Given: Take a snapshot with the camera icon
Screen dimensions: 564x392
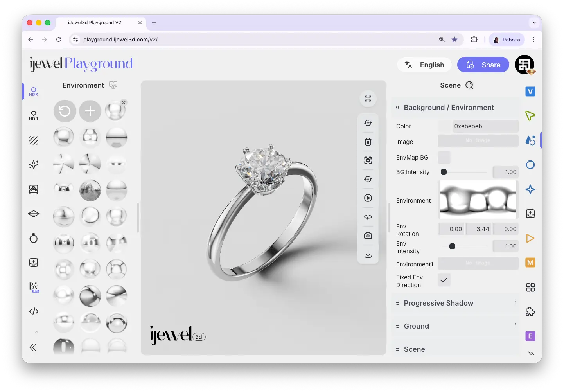Looking at the screenshot, I should (x=368, y=236).
